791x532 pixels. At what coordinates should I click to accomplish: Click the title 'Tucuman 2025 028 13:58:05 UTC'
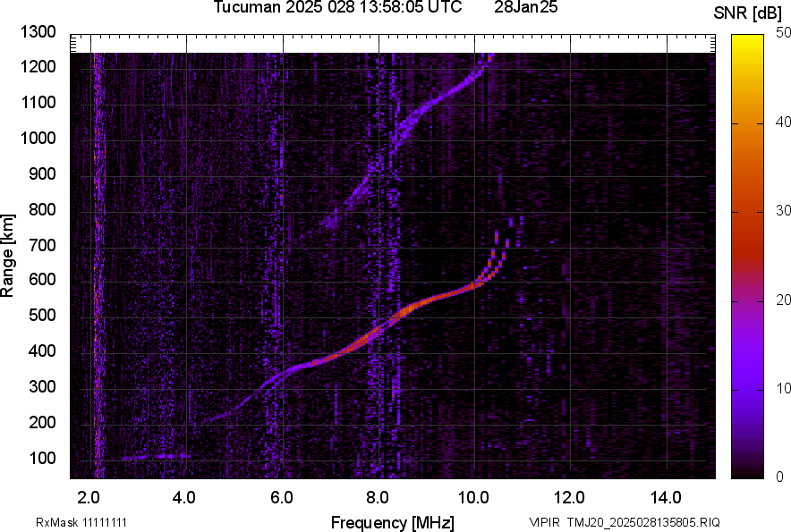[x=337, y=7]
